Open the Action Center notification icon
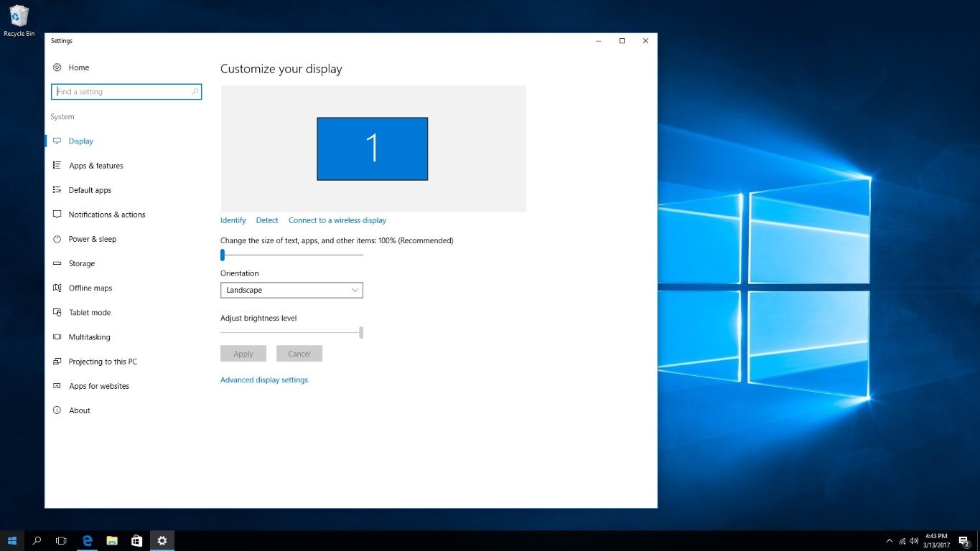The height and width of the screenshot is (551, 980). point(964,541)
